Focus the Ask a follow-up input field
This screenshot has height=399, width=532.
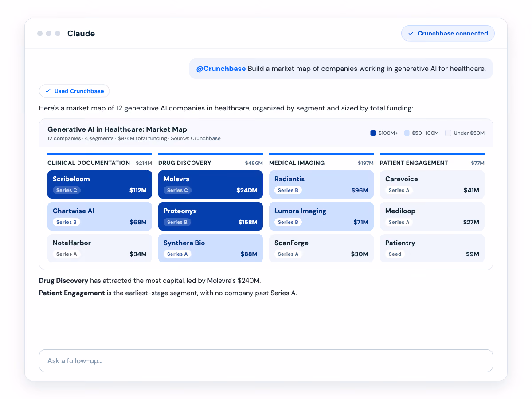[x=266, y=360]
